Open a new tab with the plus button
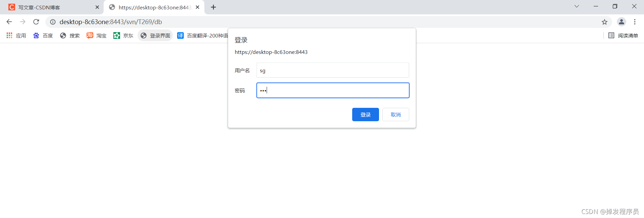Image resolution: width=644 pixels, height=218 pixels. click(213, 7)
